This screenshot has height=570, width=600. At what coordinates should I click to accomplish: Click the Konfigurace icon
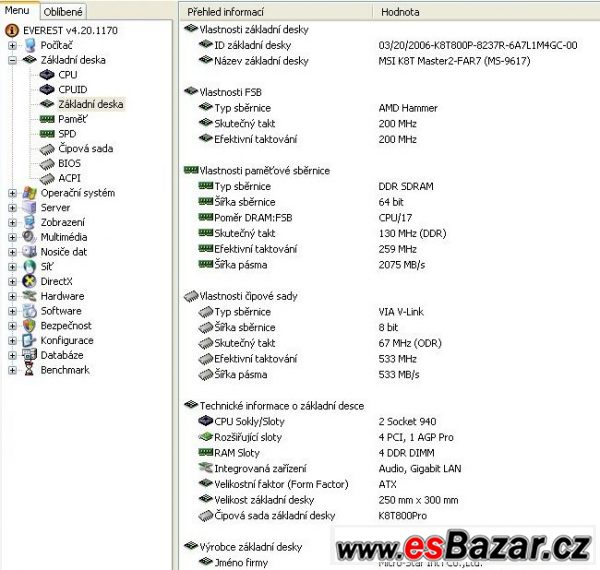click(x=29, y=340)
